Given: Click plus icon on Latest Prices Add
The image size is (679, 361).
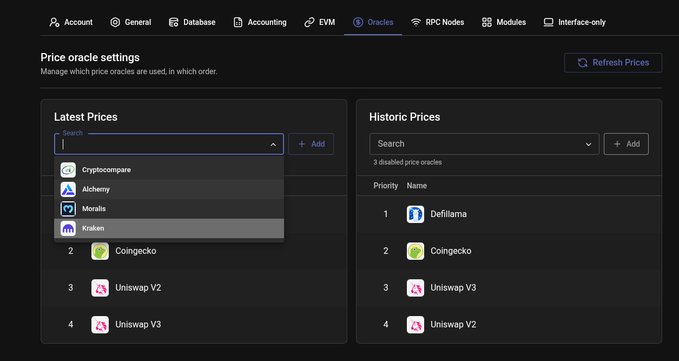Looking at the screenshot, I should (302, 144).
